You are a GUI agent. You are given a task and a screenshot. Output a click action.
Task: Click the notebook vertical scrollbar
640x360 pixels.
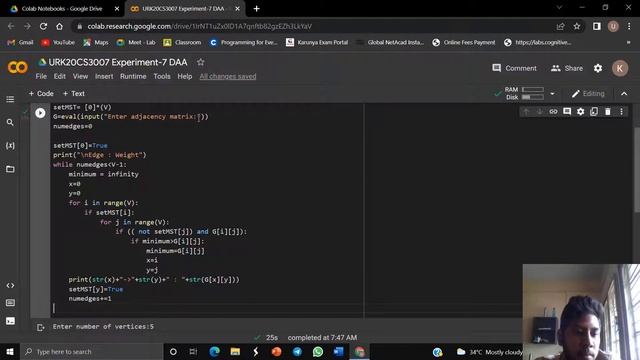pyautogui.click(x=636, y=169)
